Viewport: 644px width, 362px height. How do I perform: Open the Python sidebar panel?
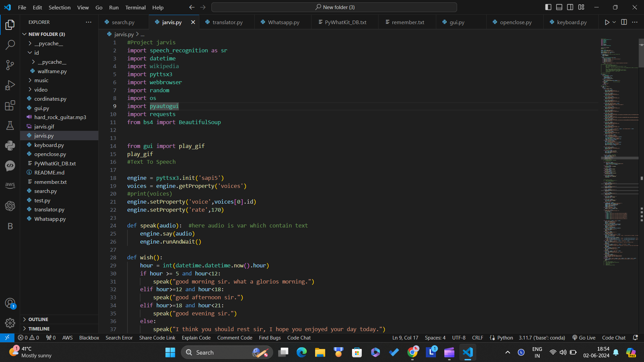click(10, 146)
